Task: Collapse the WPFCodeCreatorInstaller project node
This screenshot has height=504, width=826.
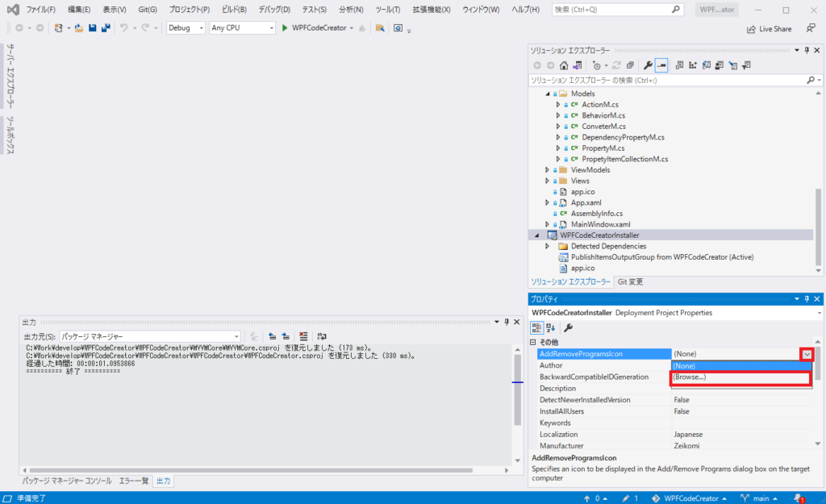Action: 536,235
